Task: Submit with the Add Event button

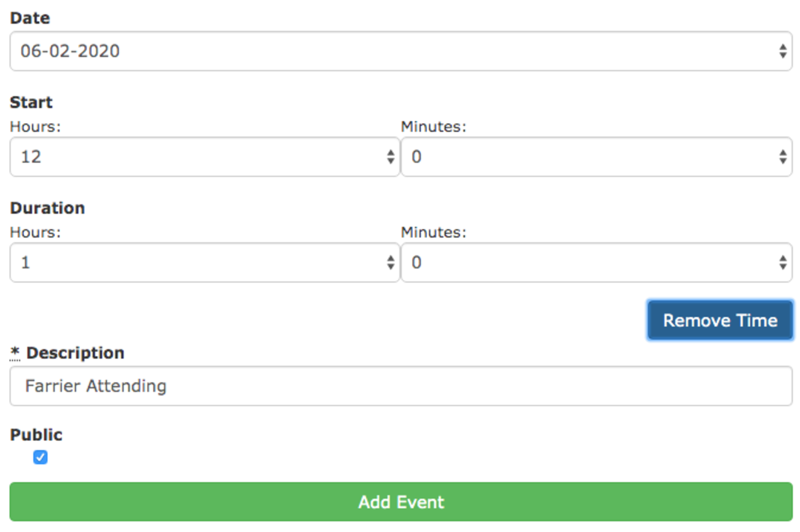Action: click(x=401, y=501)
